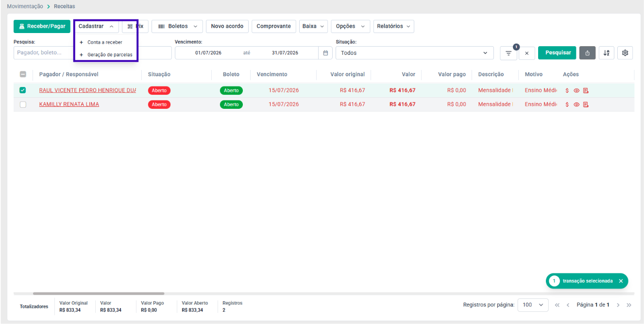Click the horizontal table scrollbar
This screenshot has width=644, height=324.
99,293
